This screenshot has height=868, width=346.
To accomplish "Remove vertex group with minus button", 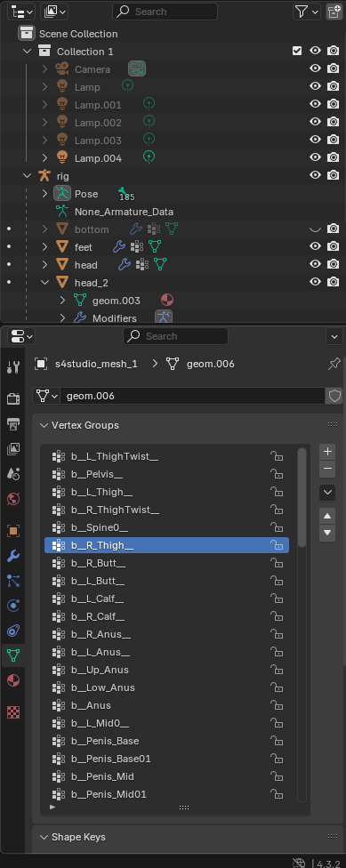I will (x=327, y=470).
